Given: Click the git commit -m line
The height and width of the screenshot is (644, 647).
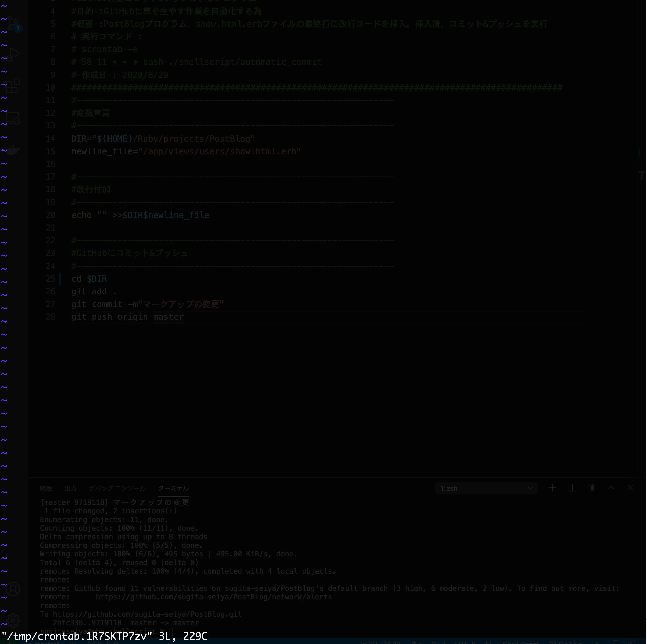Looking at the screenshot, I should pyautogui.click(x=148, y=305).
